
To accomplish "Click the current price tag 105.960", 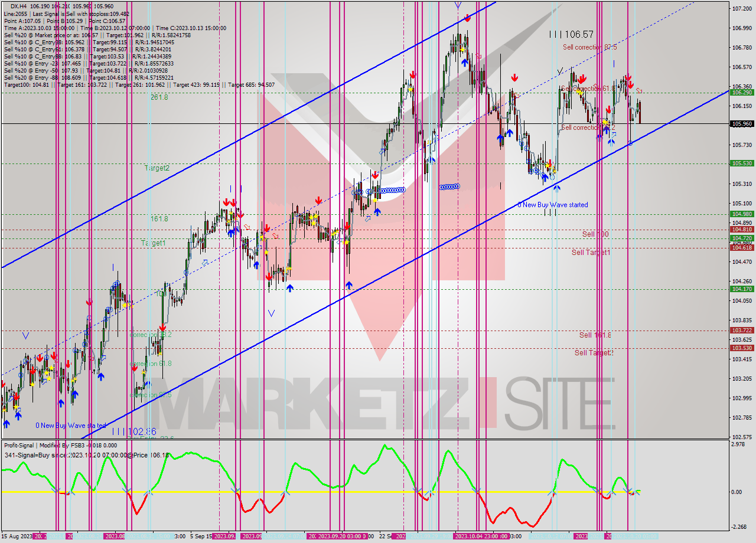I will click(x=742, y=124).
